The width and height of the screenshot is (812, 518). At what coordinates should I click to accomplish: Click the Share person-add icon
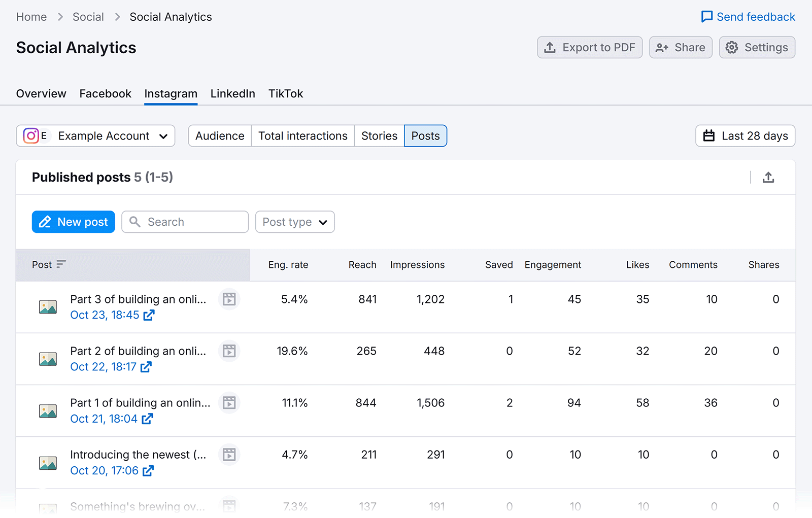(661, 47)
